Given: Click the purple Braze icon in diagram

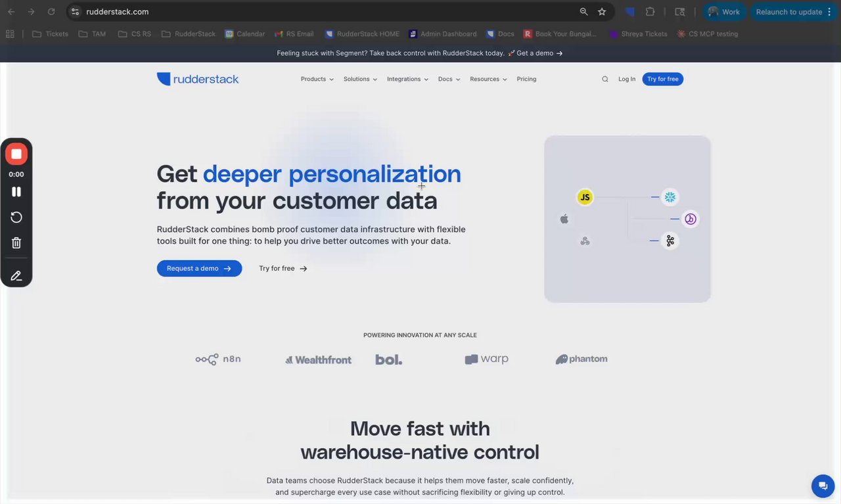Looking at the screenshot, I should pos(690,219).
